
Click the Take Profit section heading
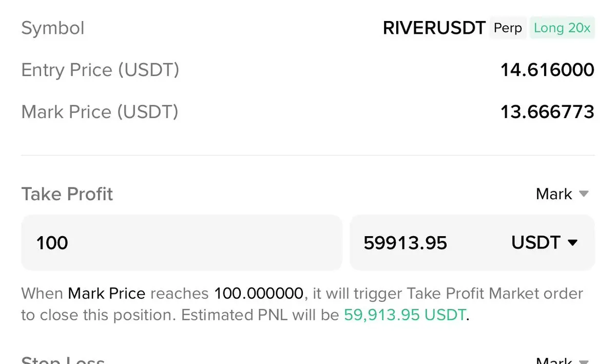tap(67, 194)
